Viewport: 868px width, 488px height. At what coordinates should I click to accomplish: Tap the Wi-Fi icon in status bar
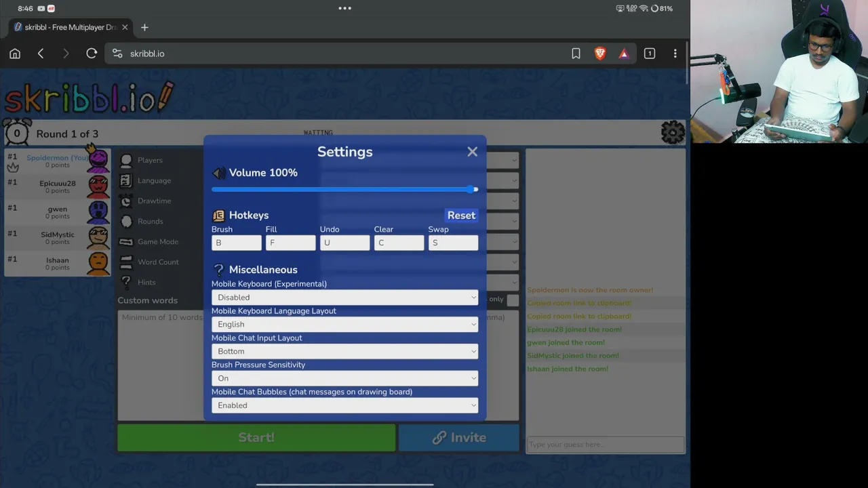tap(644, 8)
